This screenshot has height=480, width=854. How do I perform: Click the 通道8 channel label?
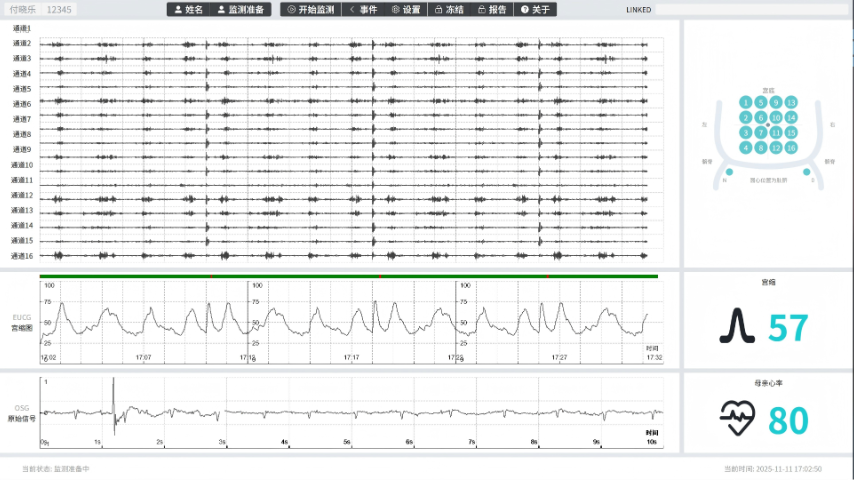pyautogui.click(x=22, y=134)
